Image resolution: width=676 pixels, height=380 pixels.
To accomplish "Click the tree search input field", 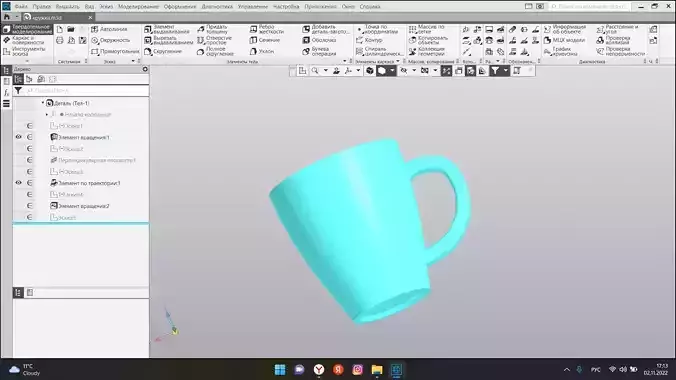I will coord(86,90).
